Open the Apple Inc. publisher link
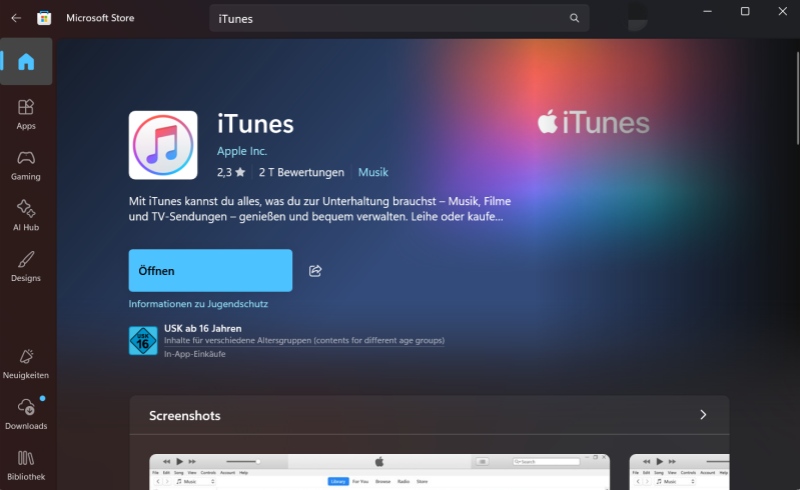Screen dimensions: 800x490 242,151
